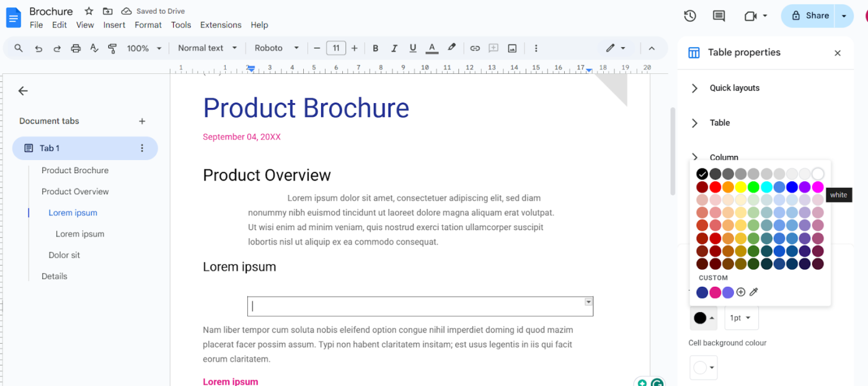868x386 pixels.
Task: Toggle italic formatting
Action: (x=394, y=48)
